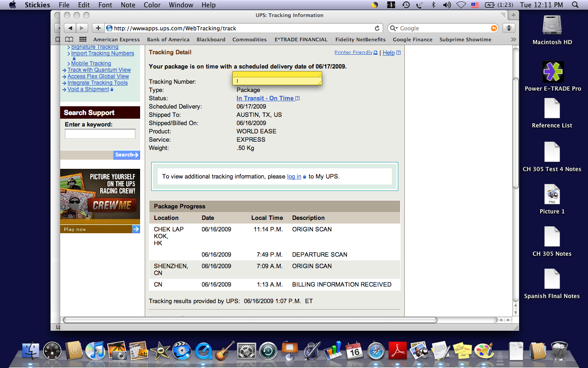Open Time Machine status in menu bar
Image resolution: width=588 pixels, height=368 pixels.
[x=406, y=5]
